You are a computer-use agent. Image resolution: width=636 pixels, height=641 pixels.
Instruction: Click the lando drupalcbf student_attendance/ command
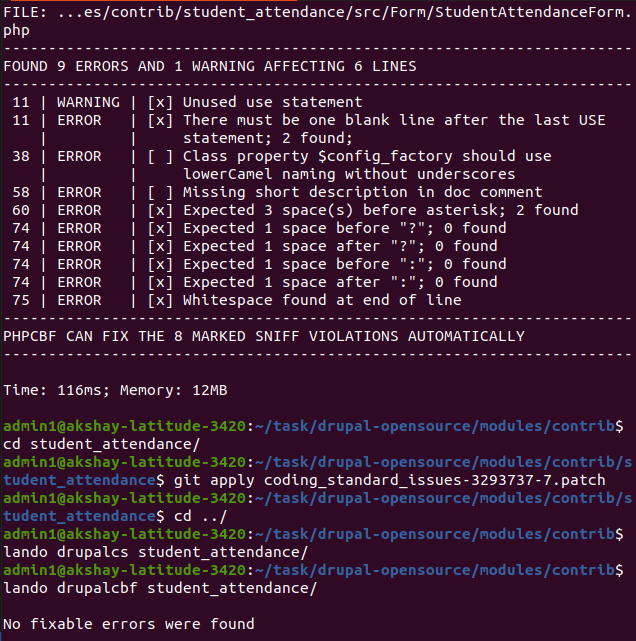[x=160, y=588]
